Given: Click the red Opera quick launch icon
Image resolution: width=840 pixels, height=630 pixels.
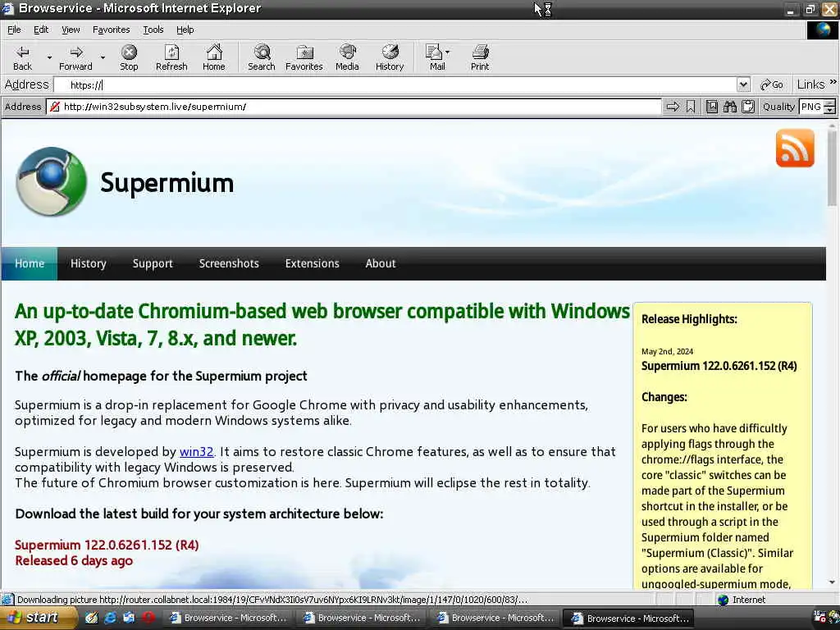Looking at the screenshot, I should click(148, 618).
